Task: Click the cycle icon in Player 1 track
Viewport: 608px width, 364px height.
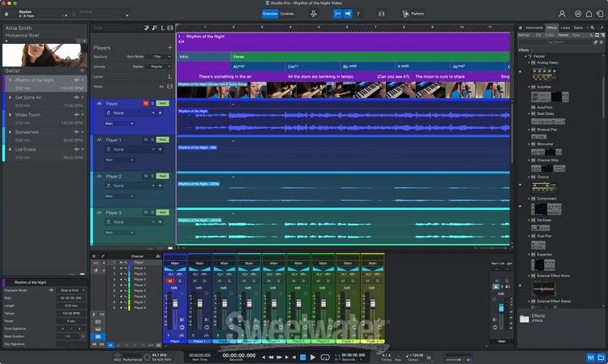Action: point(109,149)
